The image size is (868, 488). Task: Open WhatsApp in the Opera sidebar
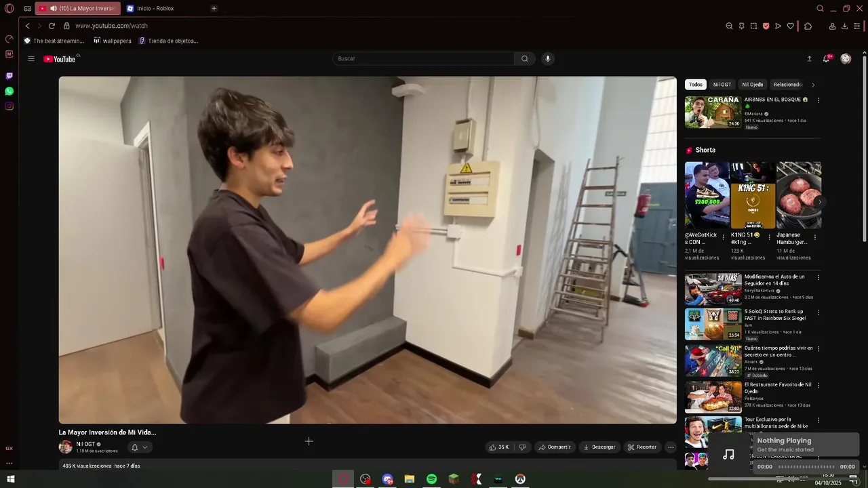pos(9,91)
